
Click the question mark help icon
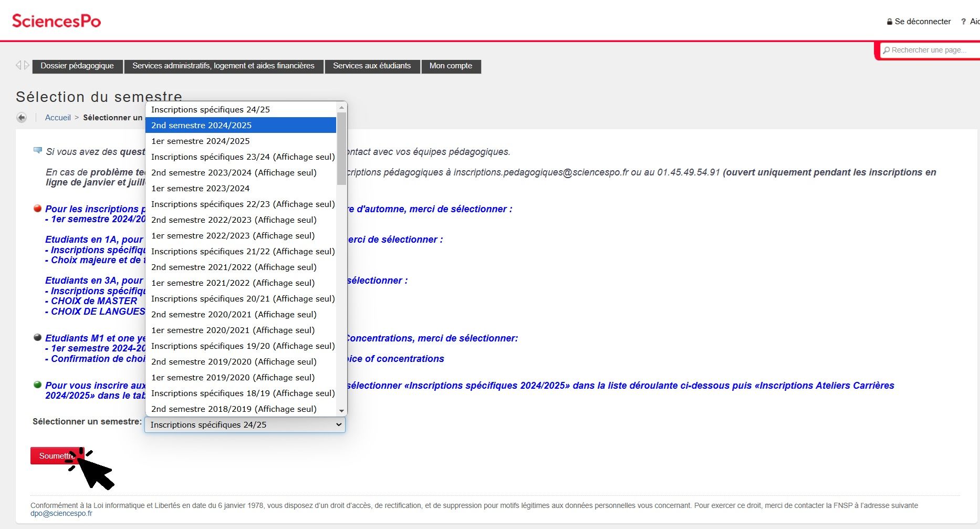pyautogui.click(x=963, y=22)
